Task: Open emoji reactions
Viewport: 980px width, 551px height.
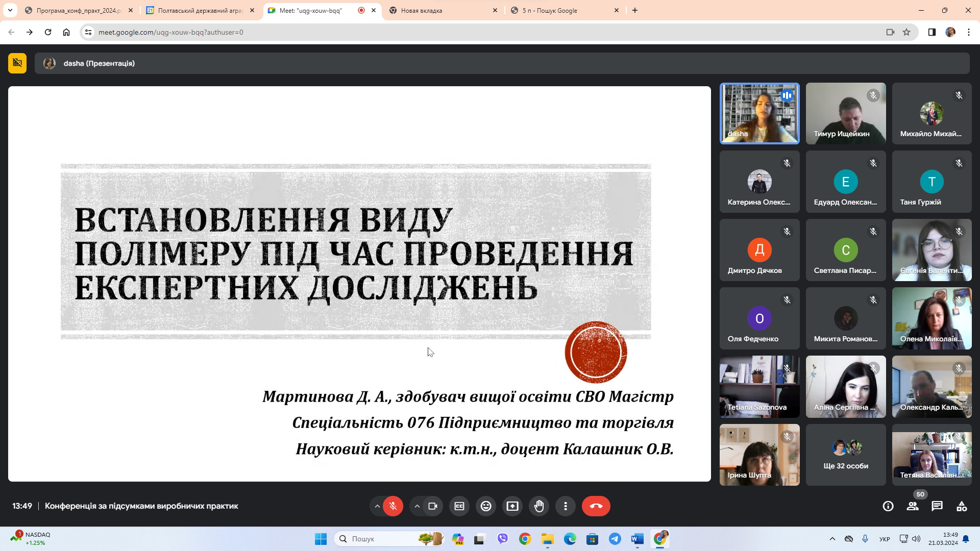Action: tap(486, 506)
